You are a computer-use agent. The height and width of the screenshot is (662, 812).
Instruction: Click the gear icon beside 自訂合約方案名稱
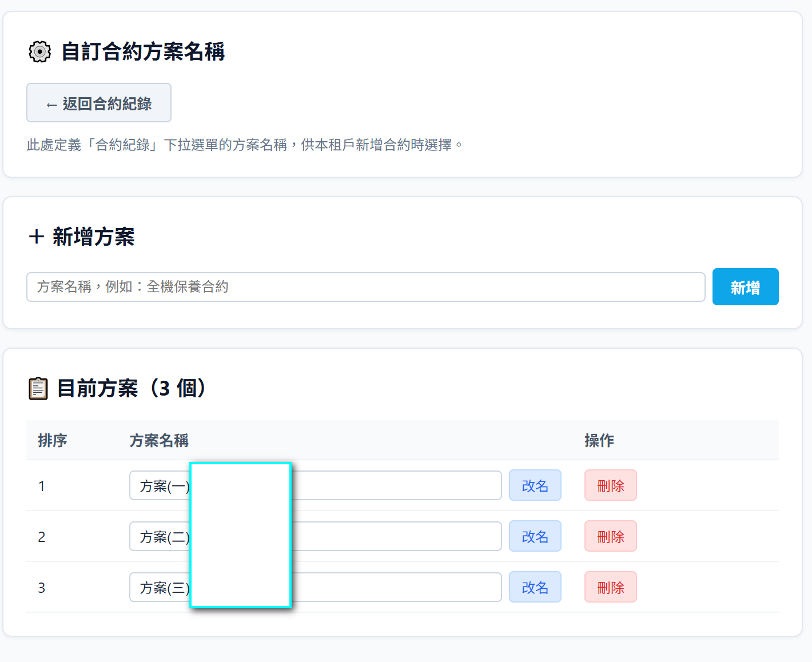(39, 51)
